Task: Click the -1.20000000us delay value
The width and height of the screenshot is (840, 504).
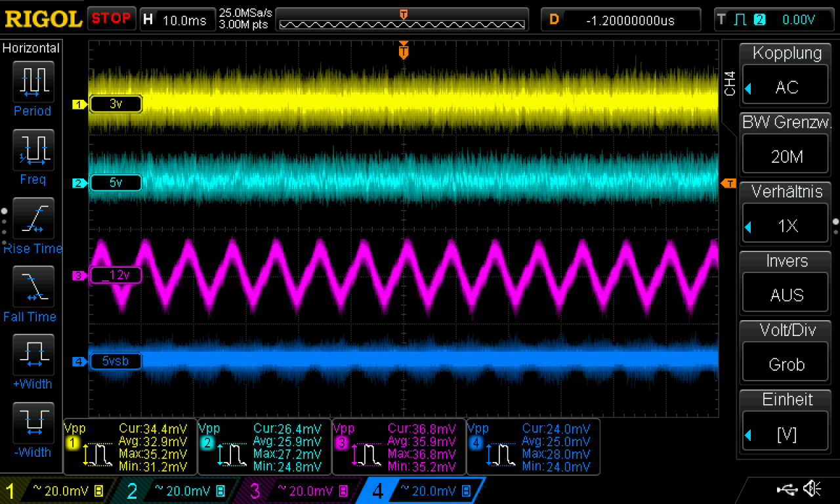Action: tap(630, 20)
